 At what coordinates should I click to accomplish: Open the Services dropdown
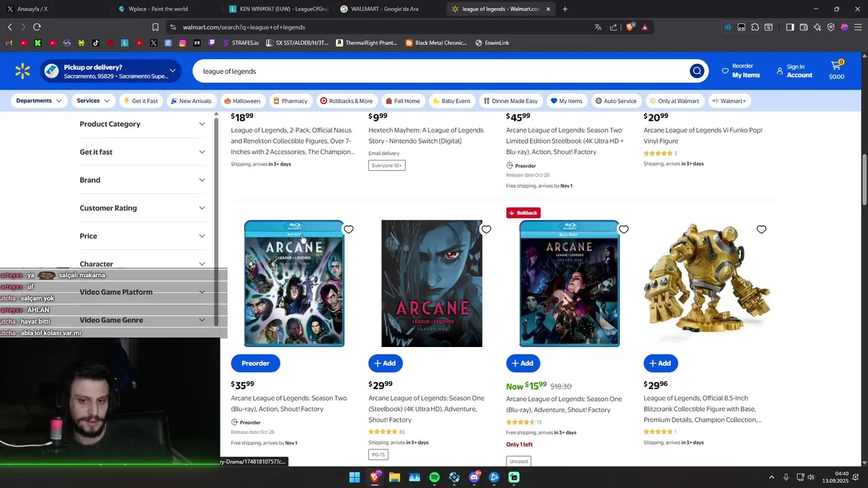(x=94, y=101)
